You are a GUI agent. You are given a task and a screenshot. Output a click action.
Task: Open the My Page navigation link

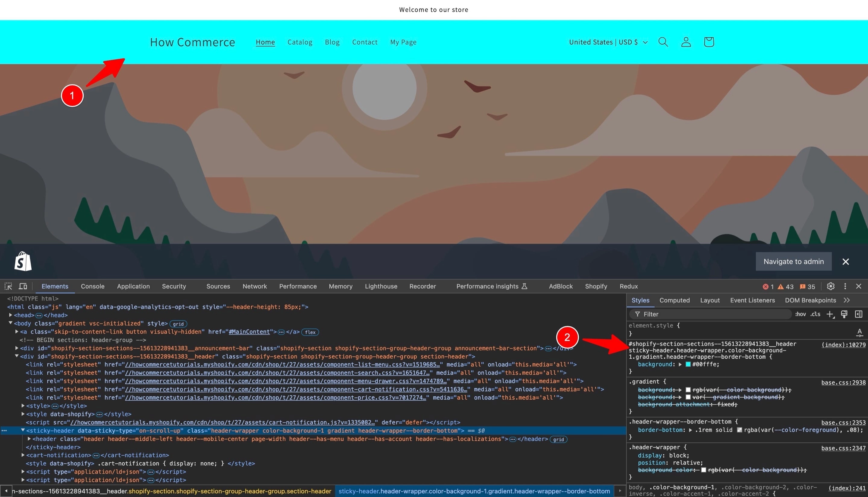click(403, 42)
